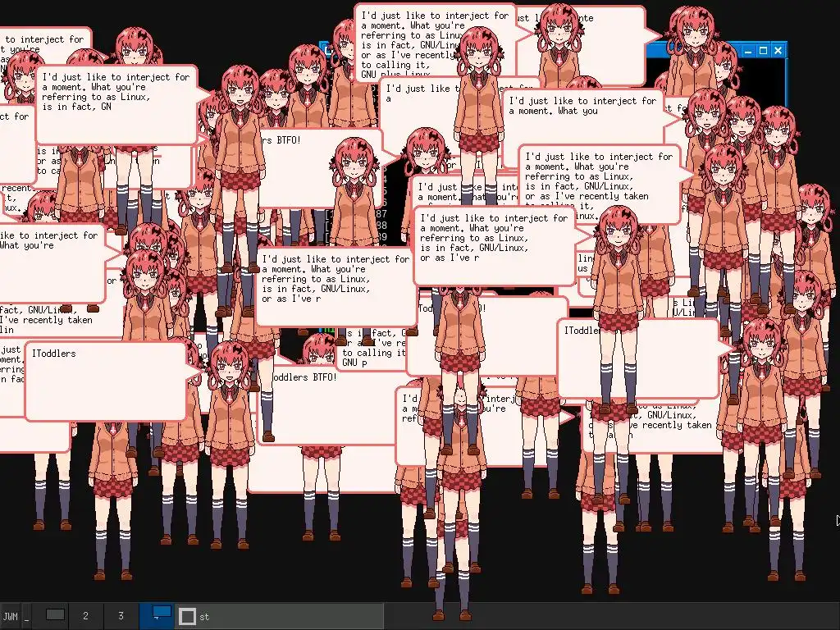Minimize the blue-titled terminal window
Image resolution: width=840 pixels, height=630 pixels.
[748, 51]
